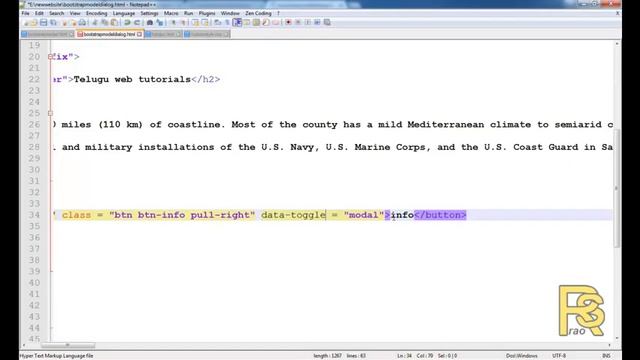640x360 pixels.
Task: Toggle the Word Wrap toolbar button
Action: click(218, 22)
